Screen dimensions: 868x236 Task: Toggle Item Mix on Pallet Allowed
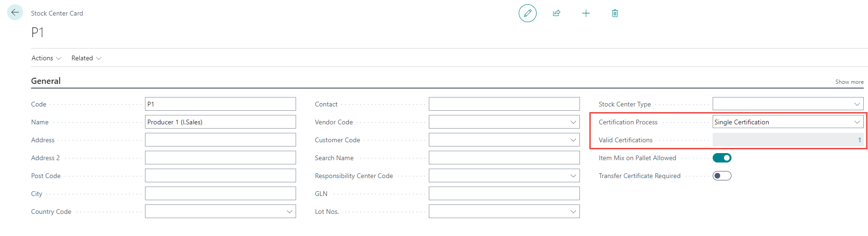pyautogui.click(x=722, y=158)
